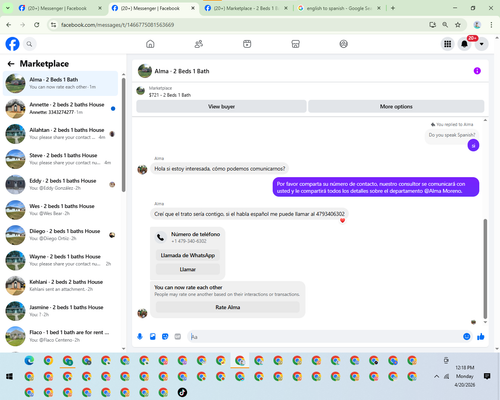500x400 pixels.
Task: Click site info icon in address bar
Action: (53, 25)
